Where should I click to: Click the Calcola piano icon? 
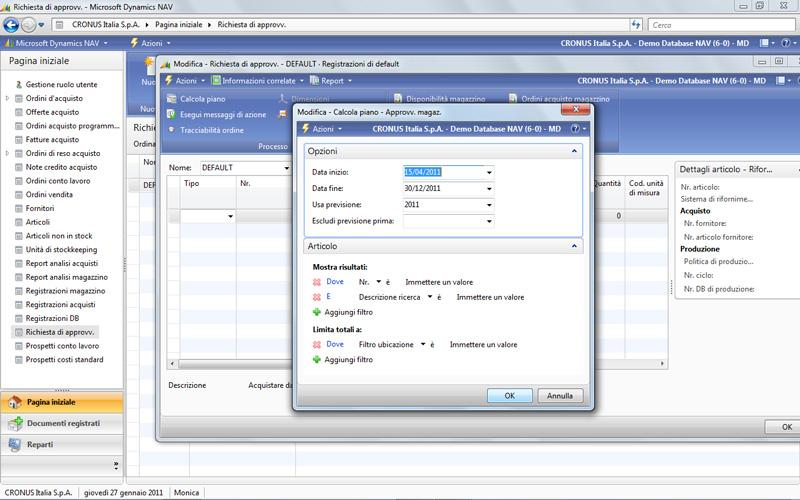(171, 100)
